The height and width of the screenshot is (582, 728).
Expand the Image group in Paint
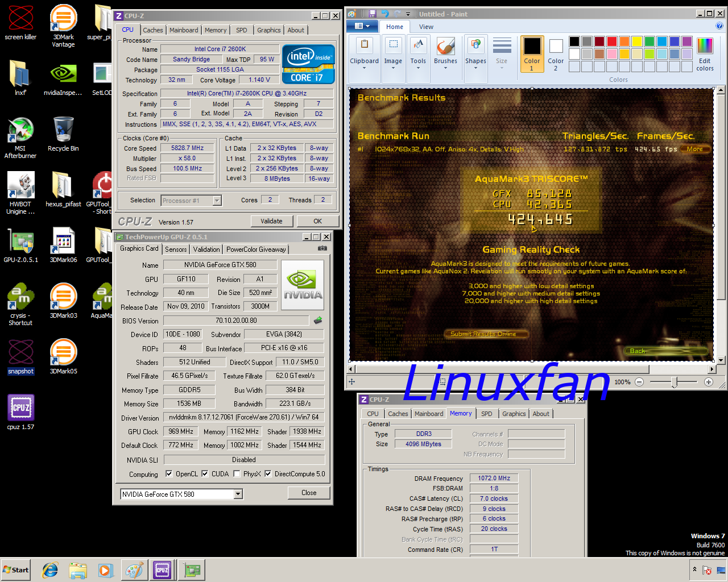coord(393,53)
